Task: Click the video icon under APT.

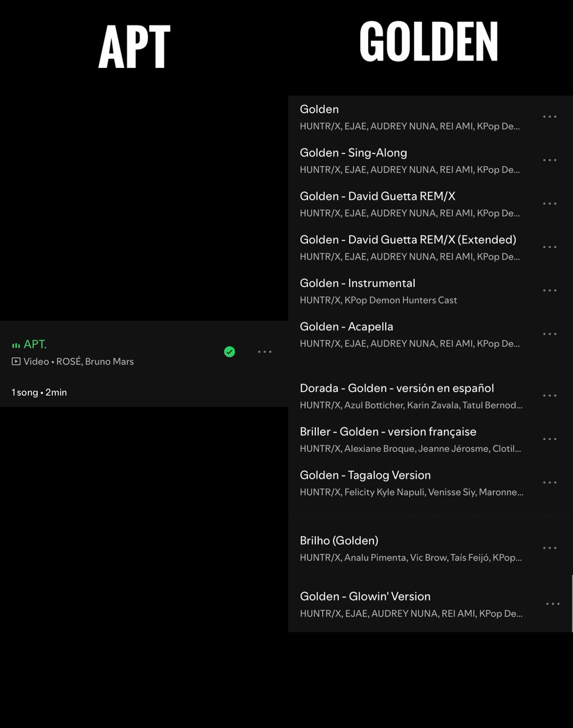Action: (16, 362)
